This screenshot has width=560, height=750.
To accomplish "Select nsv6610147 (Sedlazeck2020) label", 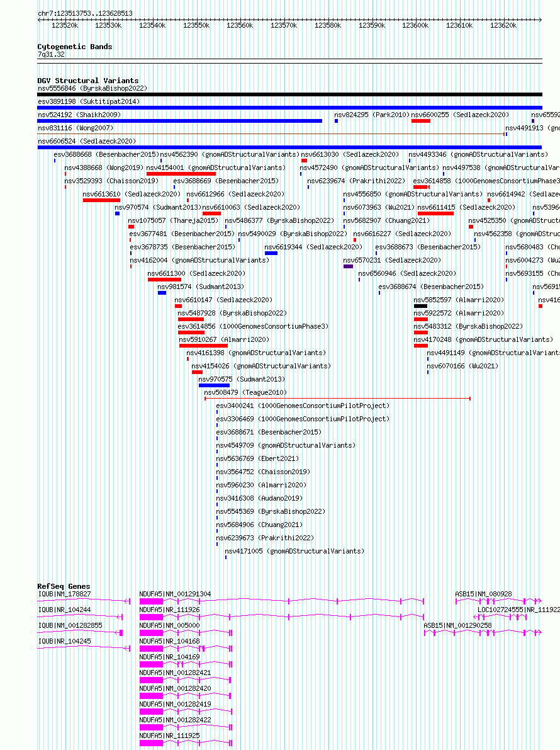I will tap(223, 300).
